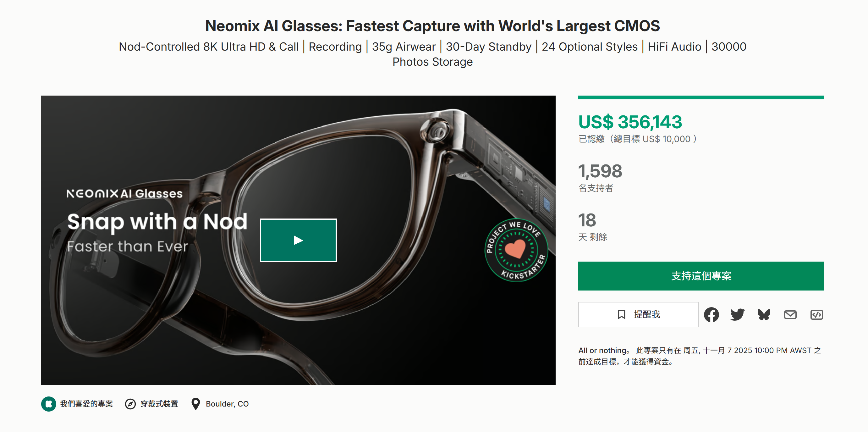
Task: Share the project on Facebook
Action: (711, 315)
